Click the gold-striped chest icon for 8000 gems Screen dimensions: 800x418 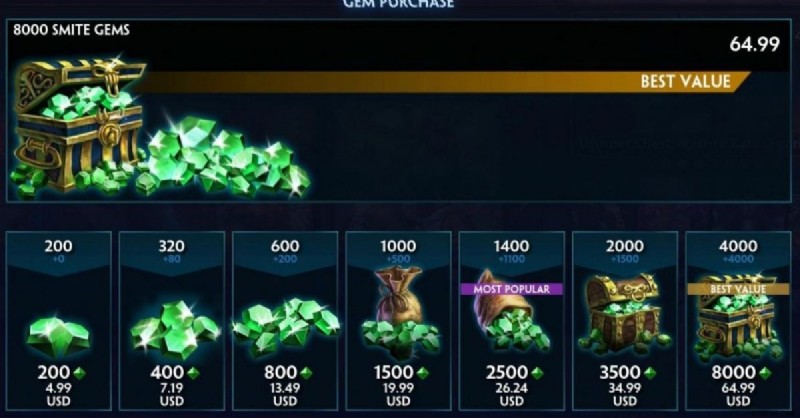tap(738, 317)
